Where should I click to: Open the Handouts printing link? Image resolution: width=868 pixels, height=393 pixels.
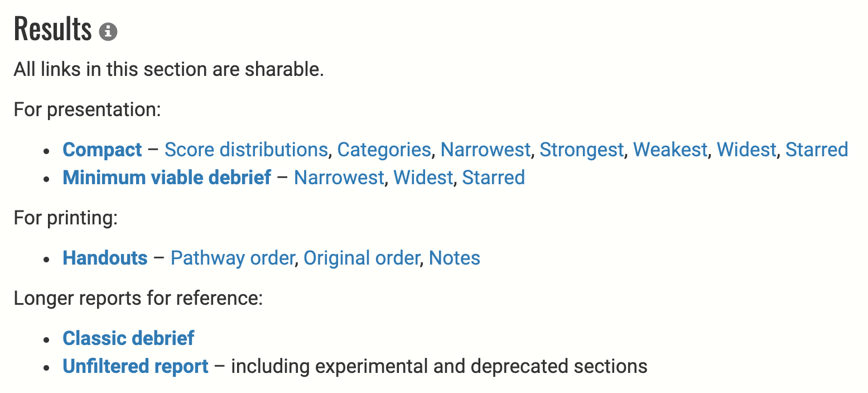[105, 258]
